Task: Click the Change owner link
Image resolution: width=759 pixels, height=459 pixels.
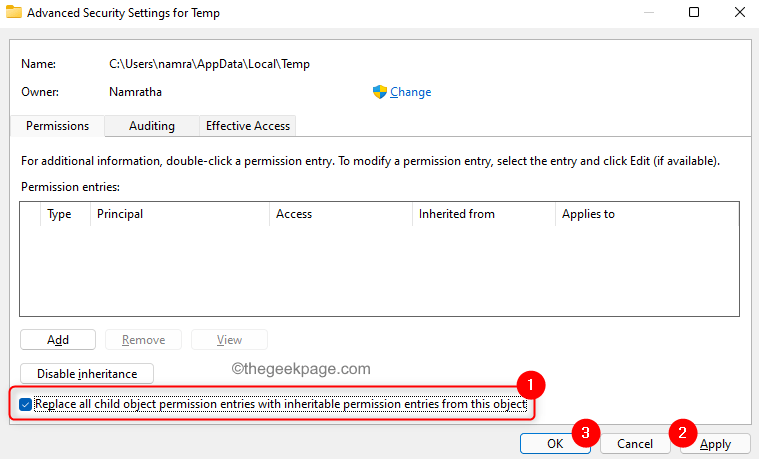Action: pos(410,92)
